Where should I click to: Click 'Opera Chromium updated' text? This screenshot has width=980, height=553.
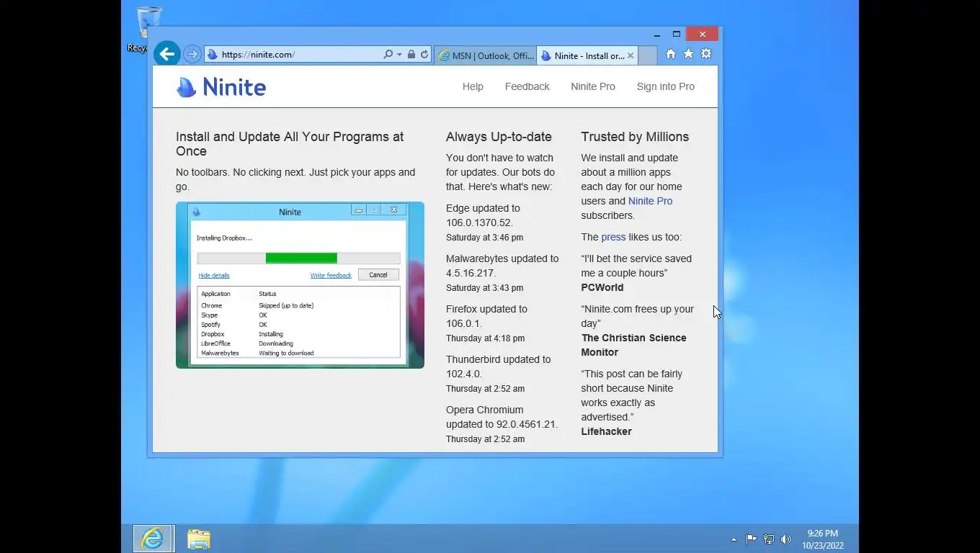502,417
